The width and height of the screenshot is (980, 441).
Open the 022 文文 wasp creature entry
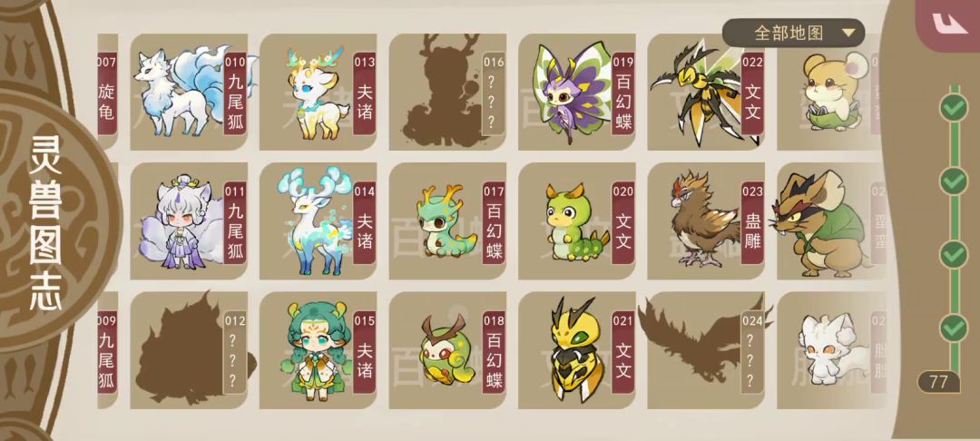(x=706, y=92)
